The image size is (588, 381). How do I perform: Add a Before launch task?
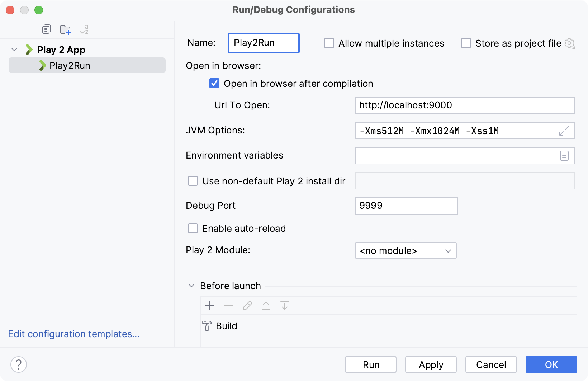point(210,306)
